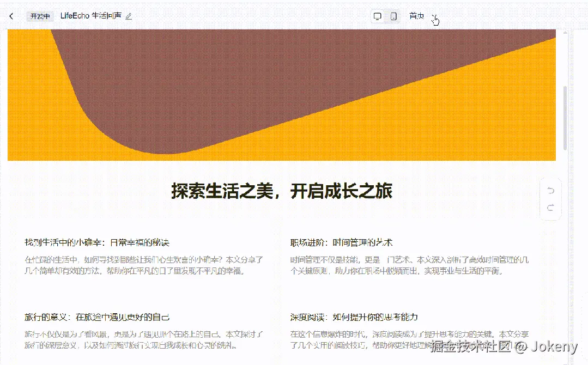Click the LifeEcho 生活回声 title label
The image size is (588, 365).
click(91, 16)
